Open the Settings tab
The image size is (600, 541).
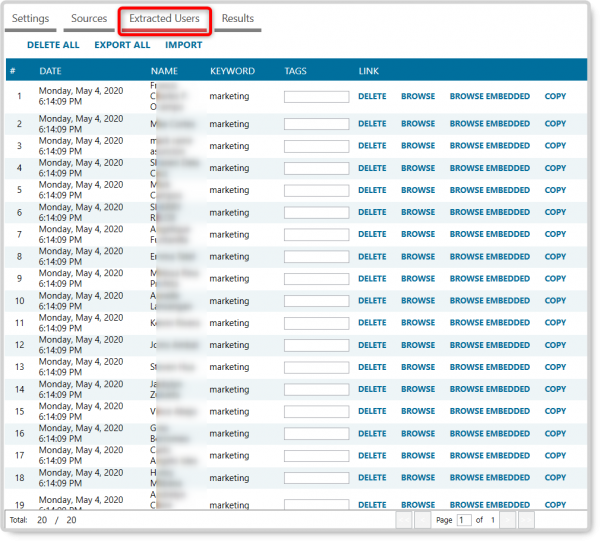tap(30, 19)
